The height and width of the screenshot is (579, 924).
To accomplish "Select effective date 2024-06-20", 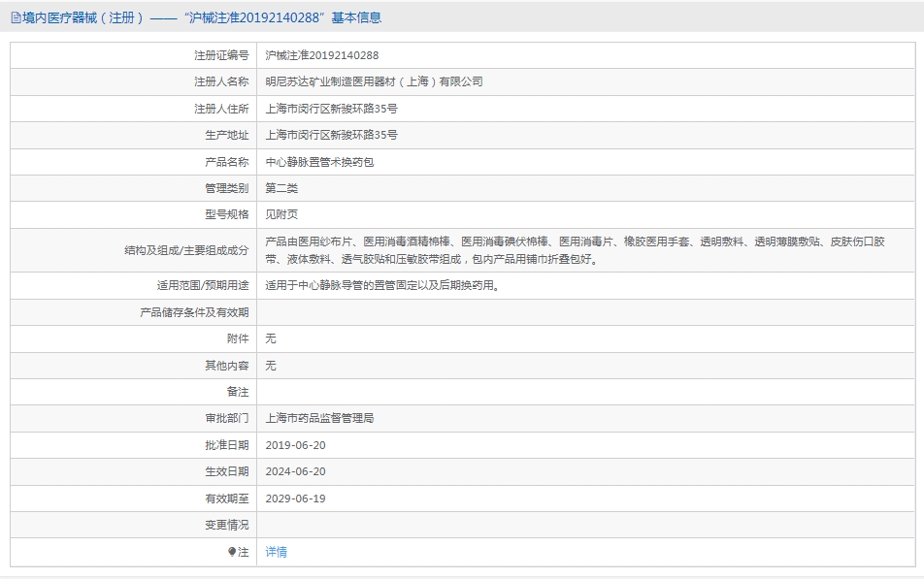I will (x=295, y=471).
